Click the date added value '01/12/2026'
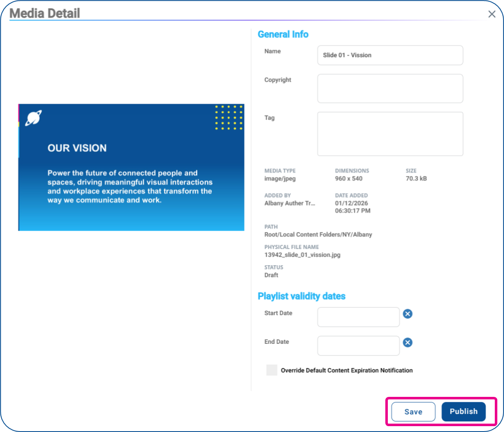Viewport: 504px width, 432px height. 351,203
